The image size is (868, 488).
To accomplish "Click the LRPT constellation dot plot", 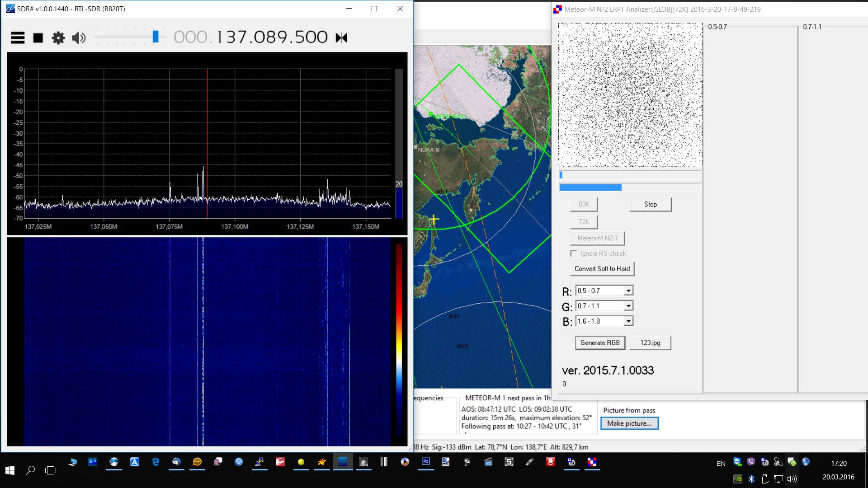I will tap(630, 95).
